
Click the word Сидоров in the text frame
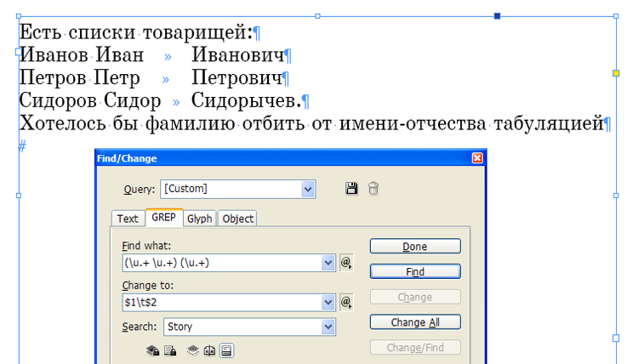click(58, 100)
